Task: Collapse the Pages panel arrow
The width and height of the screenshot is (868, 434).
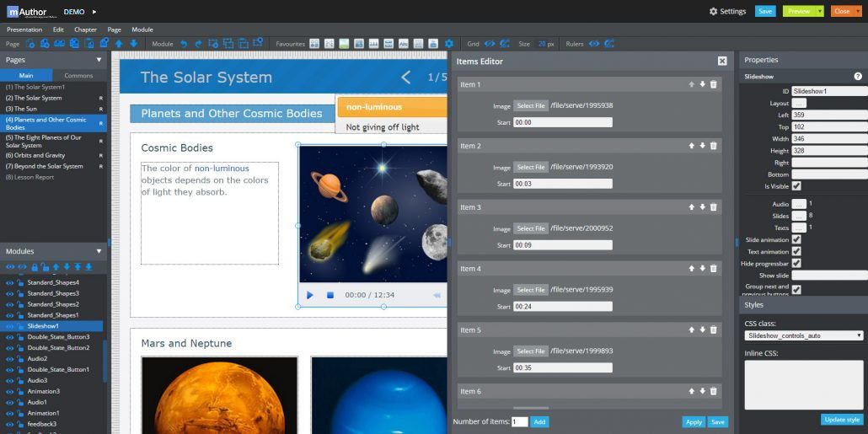Action: 99,60
